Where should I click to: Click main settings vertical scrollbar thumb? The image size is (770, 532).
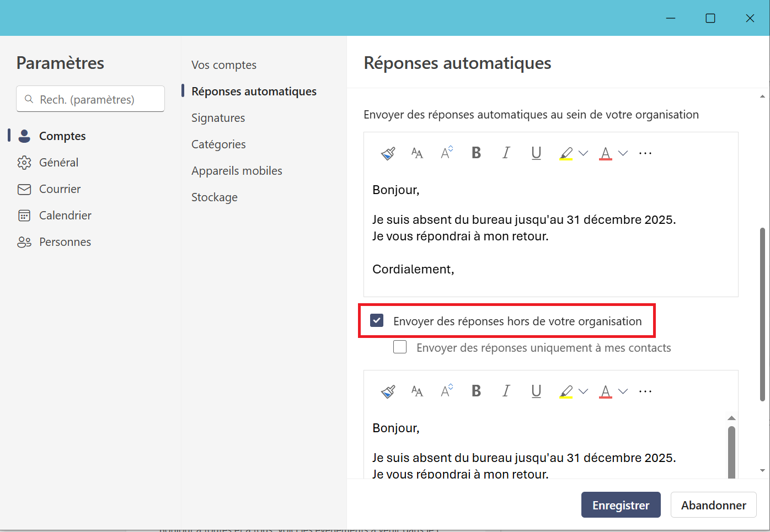click(762, 314)
